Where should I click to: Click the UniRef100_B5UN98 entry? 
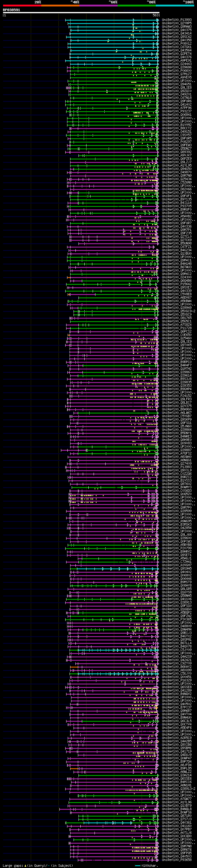click(177, 243)
